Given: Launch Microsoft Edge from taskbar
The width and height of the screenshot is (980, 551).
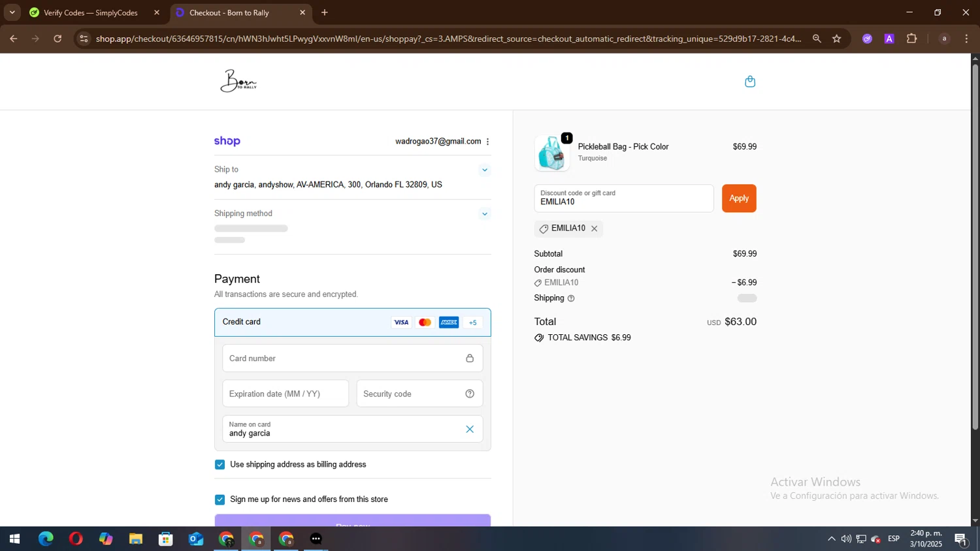Looking at the screenshot, I should 46,539.
